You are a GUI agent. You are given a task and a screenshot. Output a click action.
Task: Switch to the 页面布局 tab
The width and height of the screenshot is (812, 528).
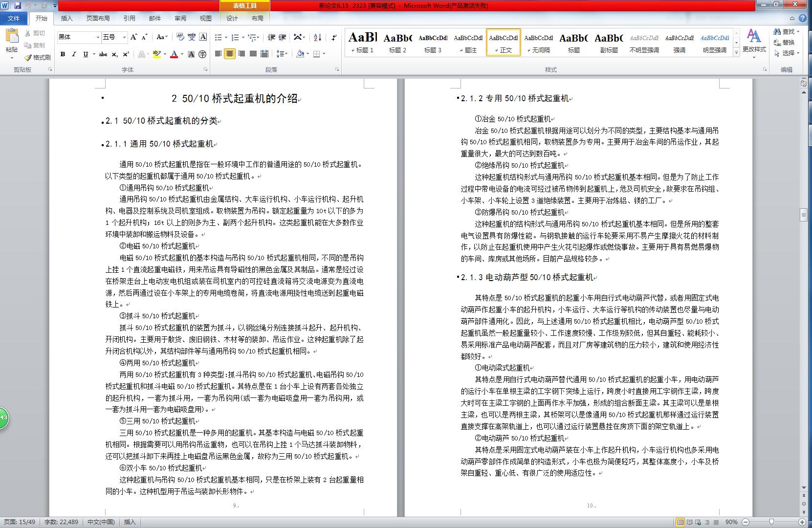(x=98, y=19)
